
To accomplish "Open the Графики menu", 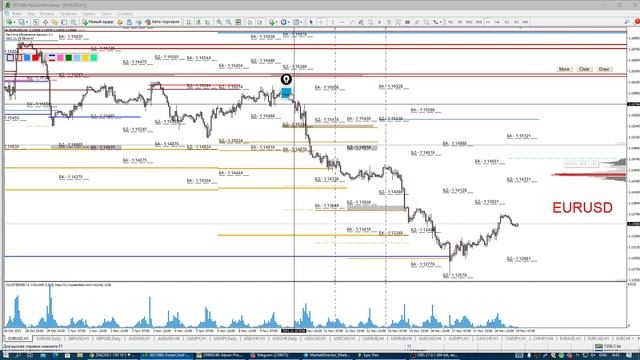I will [x=68, y=13].
